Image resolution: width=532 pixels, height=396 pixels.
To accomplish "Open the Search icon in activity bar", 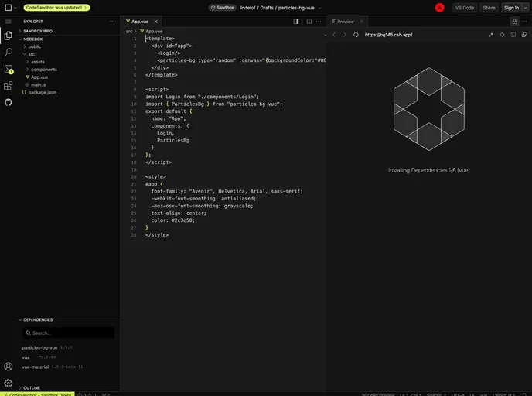I will click(9, 52).
